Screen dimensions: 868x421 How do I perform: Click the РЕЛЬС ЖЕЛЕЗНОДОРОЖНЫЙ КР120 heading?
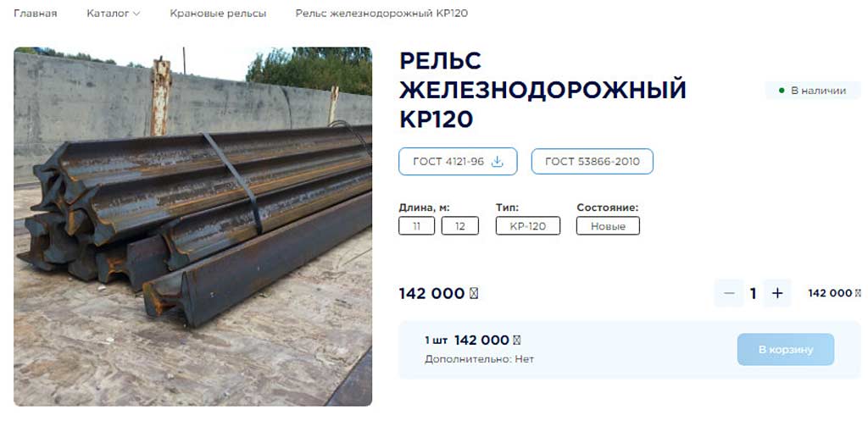click(542, 90)
